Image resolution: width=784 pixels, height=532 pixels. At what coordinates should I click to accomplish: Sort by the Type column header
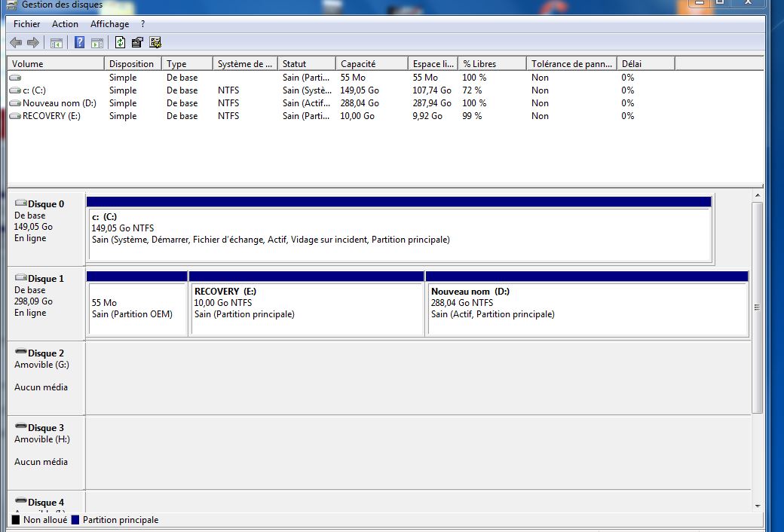(187, 64)
